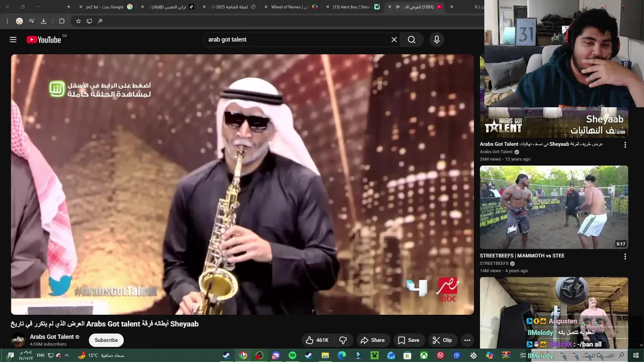Open Chrome profile avatar
This screenshot has width=644, height=362.
pos(19,21)
